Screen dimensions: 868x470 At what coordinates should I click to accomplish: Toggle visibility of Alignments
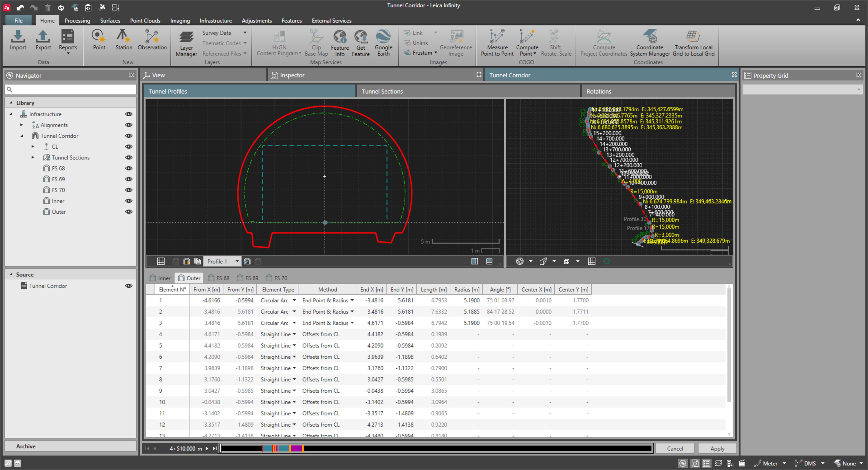coord(129,125)
